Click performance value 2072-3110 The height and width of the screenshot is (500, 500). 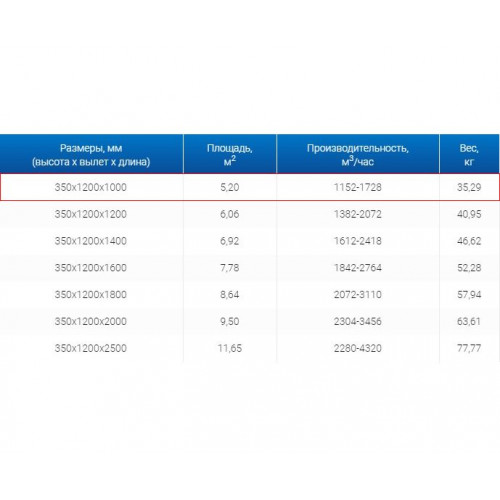358,295
